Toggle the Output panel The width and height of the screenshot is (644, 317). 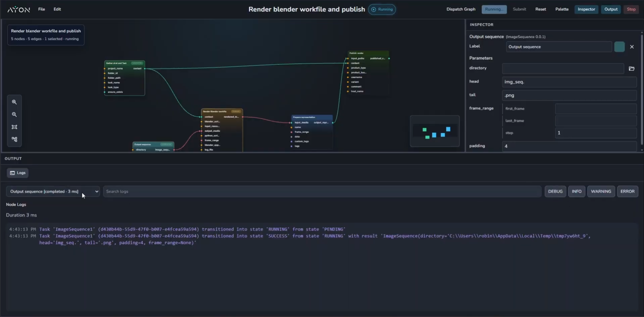click(611, 9)
